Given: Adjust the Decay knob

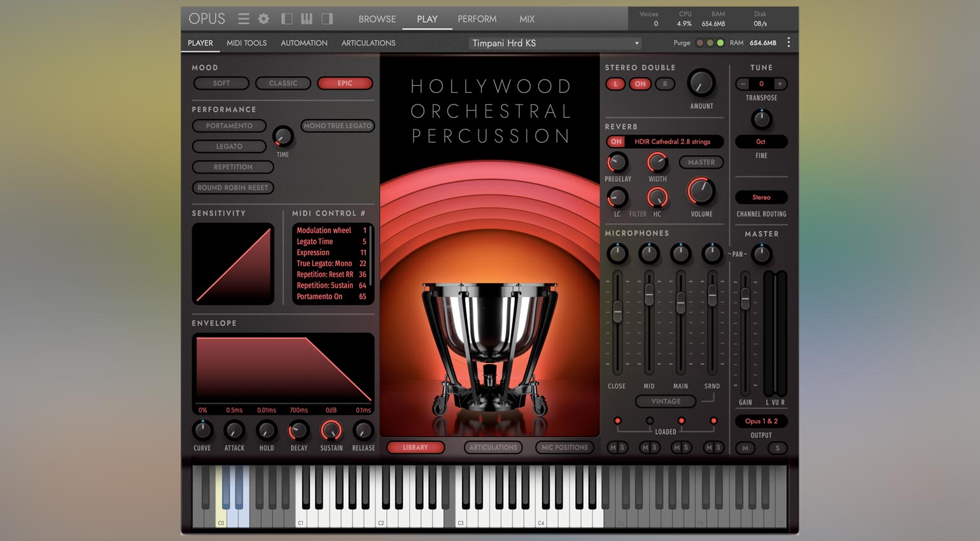Looking at the screenshot, I should click(298, 431).
